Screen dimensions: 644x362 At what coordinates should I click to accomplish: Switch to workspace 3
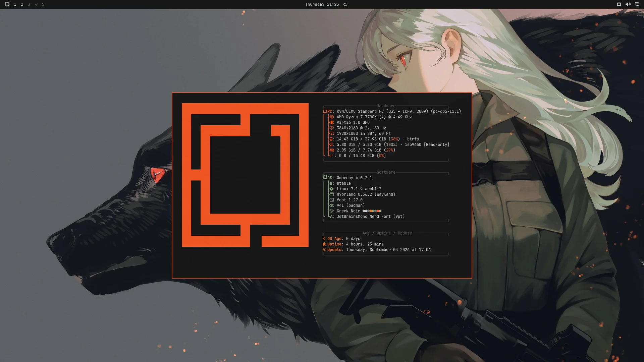coord(29,4)
